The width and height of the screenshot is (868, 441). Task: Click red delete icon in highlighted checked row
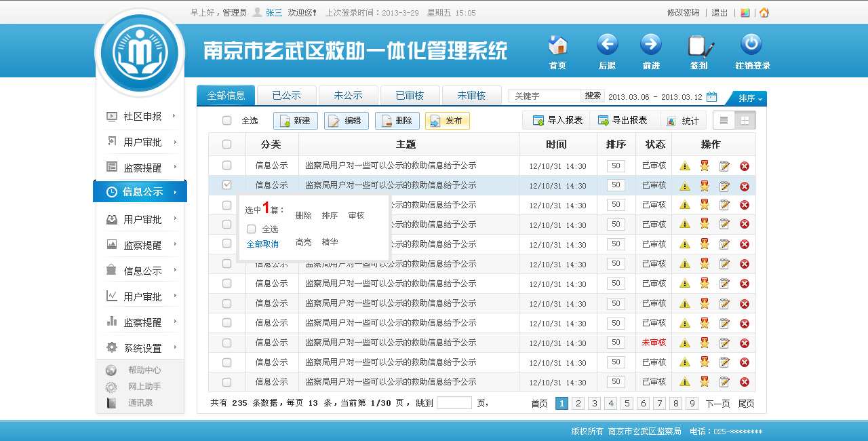click(745, 187)
